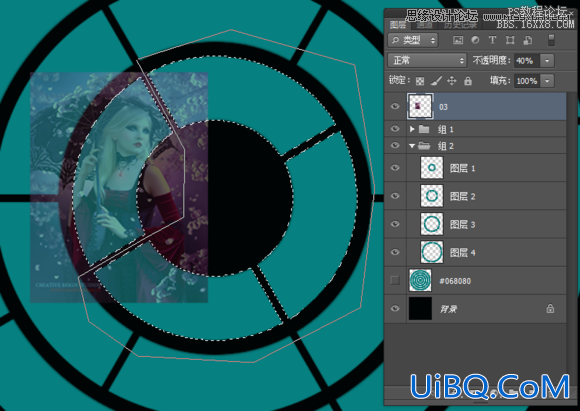Click the padlock icon on 背景 layer
This screenshot has height=411, width=580.
[x=550, y=308]
